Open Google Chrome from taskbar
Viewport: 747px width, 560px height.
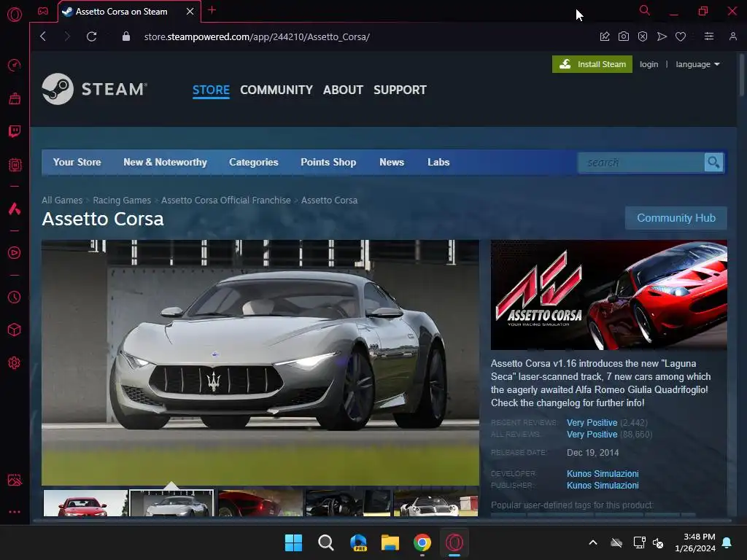coord(422,542)
